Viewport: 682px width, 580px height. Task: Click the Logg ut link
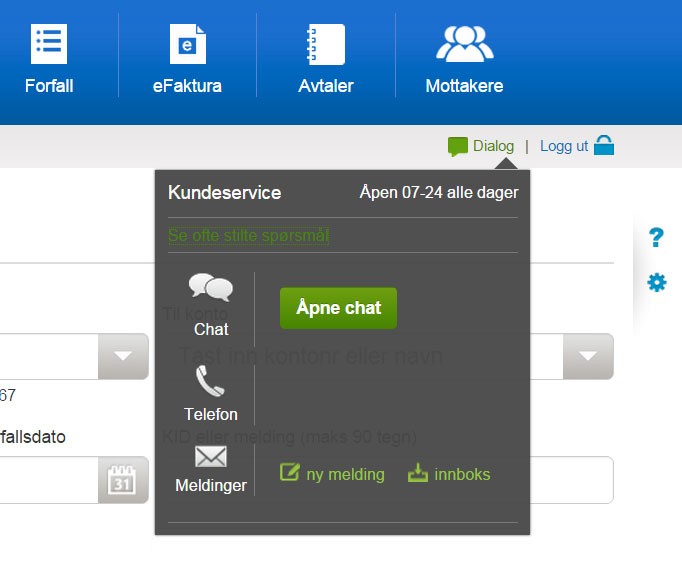click(564, 146)
